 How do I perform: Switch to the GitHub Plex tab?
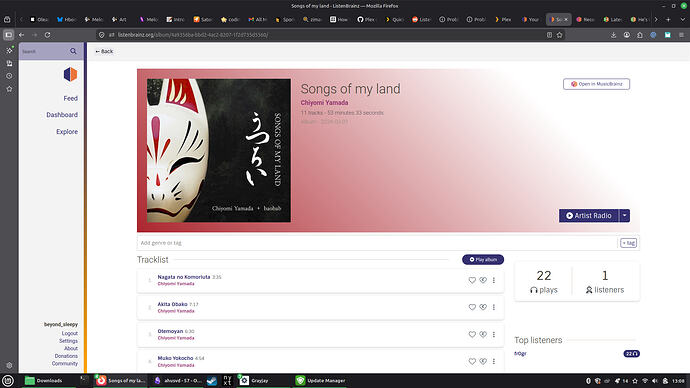[367, 19]
